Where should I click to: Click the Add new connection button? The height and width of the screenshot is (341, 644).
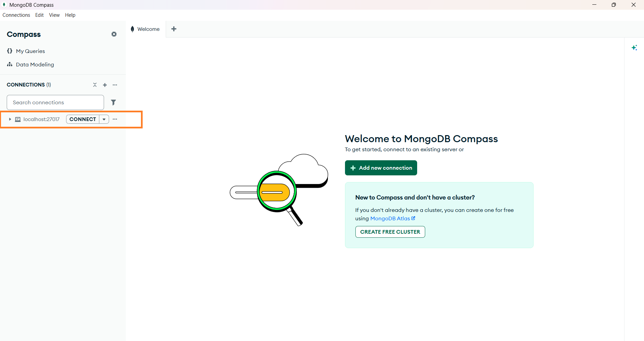[x=381, y=168]
